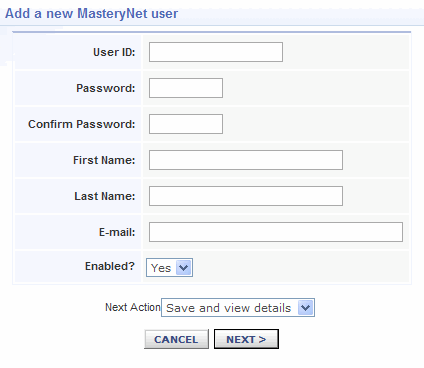
Task: Click the E-mail input field
Action: click(276, 232)
